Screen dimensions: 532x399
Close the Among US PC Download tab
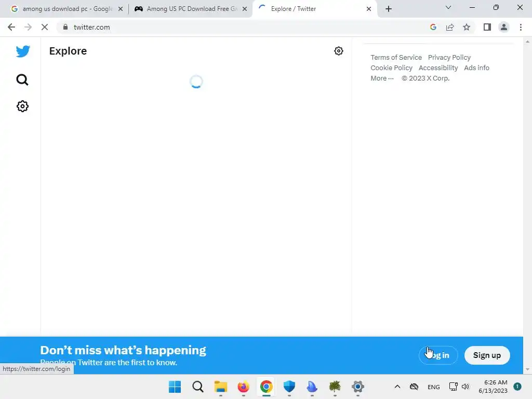tap(245, 9)
